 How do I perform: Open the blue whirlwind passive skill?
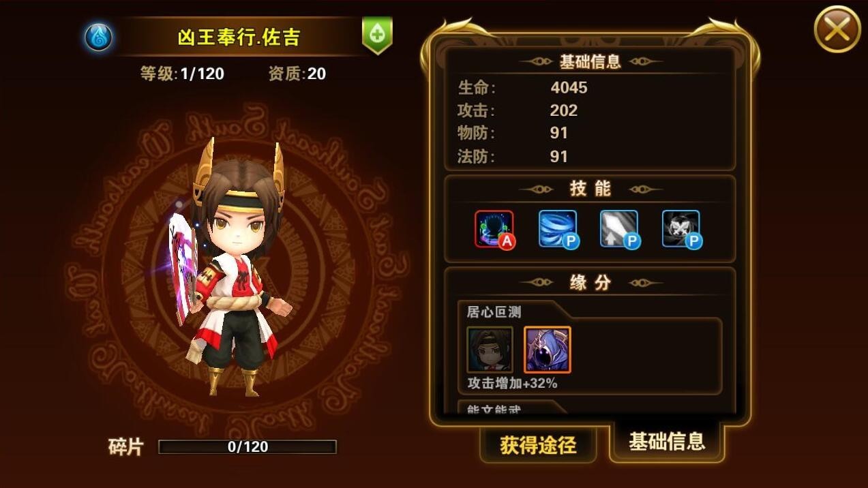(x=558, y=229)
